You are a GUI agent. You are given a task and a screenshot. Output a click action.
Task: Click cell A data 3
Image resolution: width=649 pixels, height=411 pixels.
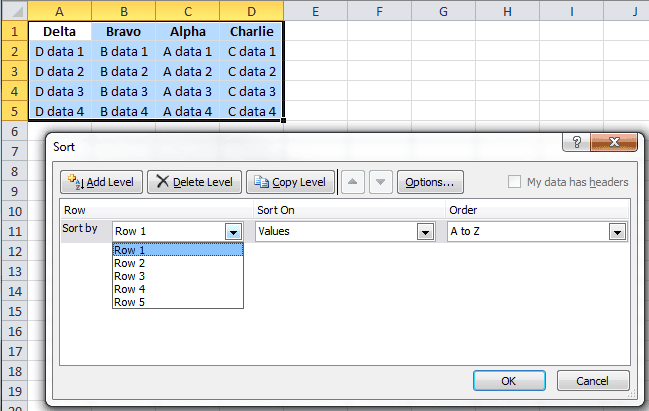[187, 91]
